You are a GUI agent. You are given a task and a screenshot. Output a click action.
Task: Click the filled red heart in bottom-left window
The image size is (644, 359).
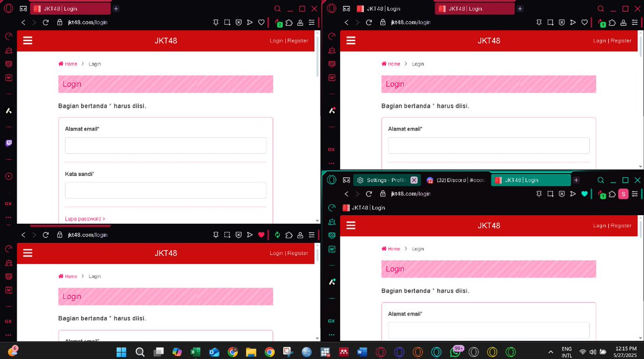(x=261, y=235)
